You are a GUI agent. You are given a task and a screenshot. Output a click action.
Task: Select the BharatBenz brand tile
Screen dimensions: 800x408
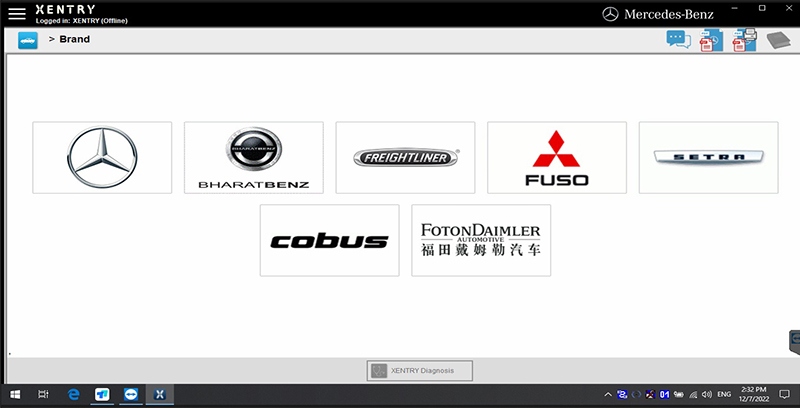pos(254,158)
